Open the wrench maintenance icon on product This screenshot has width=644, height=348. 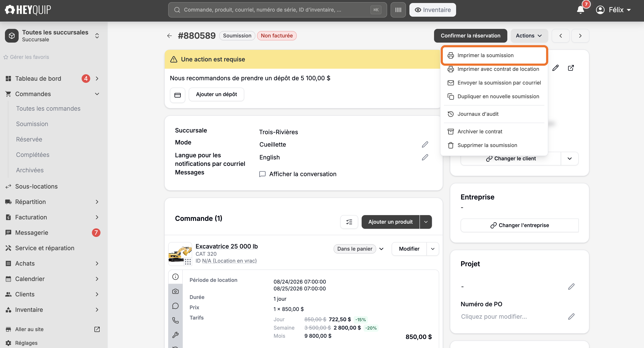pos(175,335)
